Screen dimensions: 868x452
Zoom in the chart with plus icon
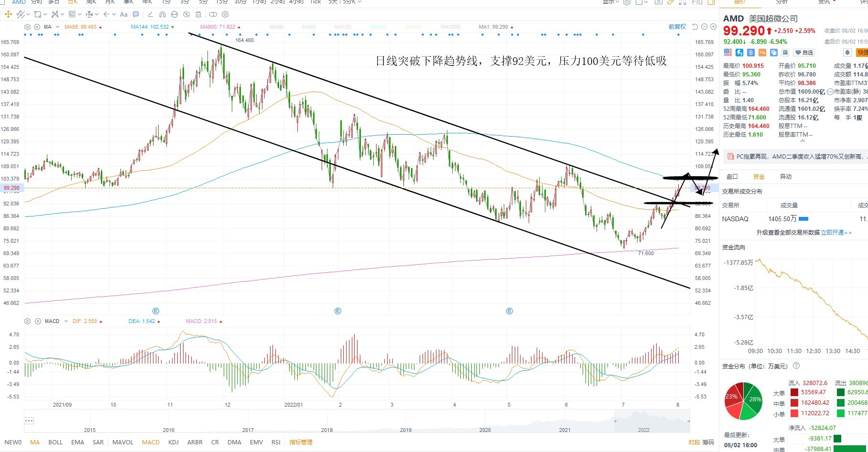tap(713, 27)
